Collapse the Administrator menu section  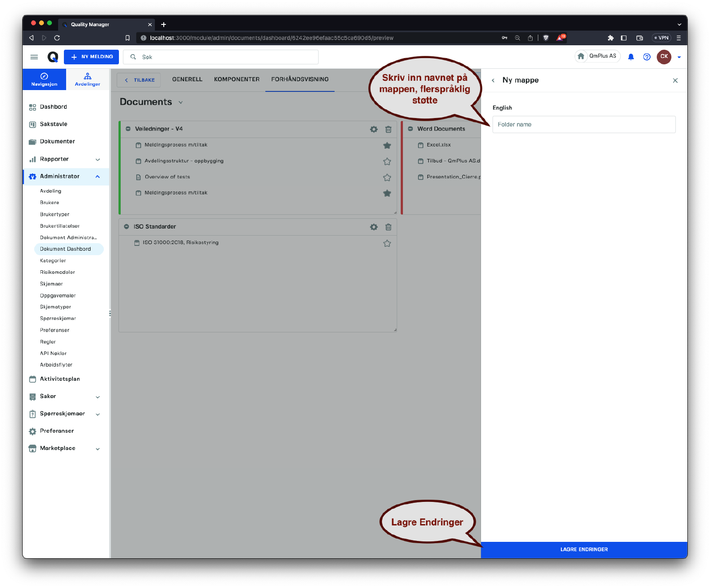click(x=98, y=177)
